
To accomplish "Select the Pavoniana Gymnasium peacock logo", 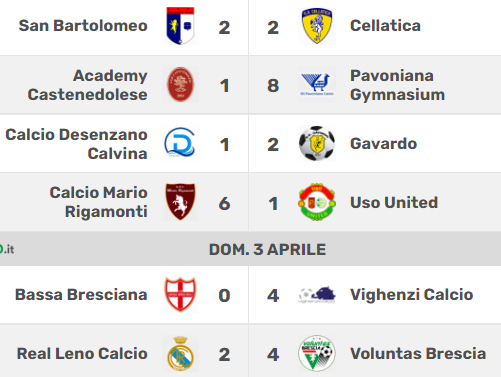I will coord(317,85).
